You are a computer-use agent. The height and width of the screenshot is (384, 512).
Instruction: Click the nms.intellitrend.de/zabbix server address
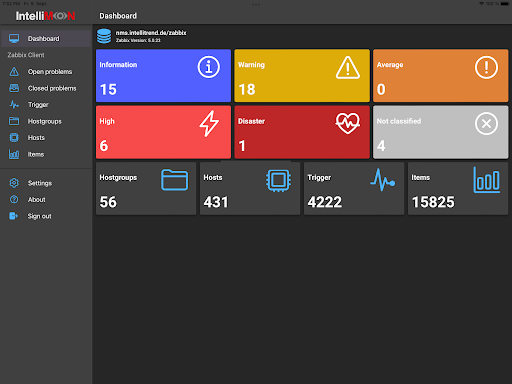151,33
